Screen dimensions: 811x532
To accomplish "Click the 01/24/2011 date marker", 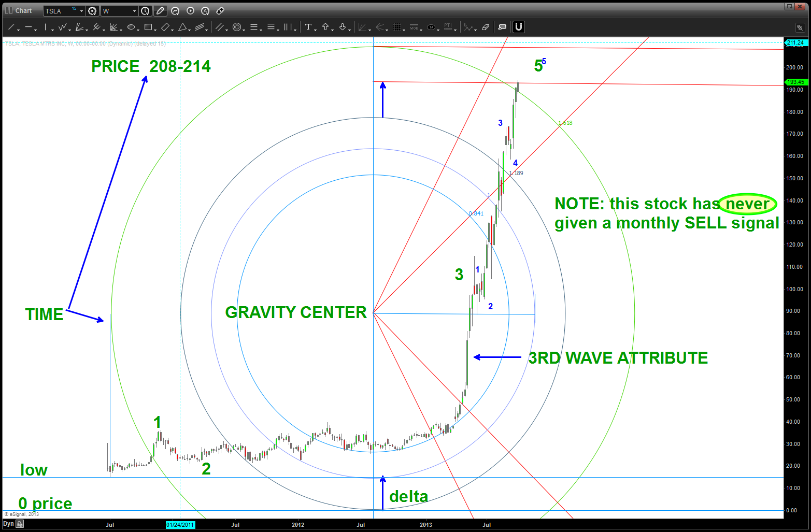I will [180, 525].
